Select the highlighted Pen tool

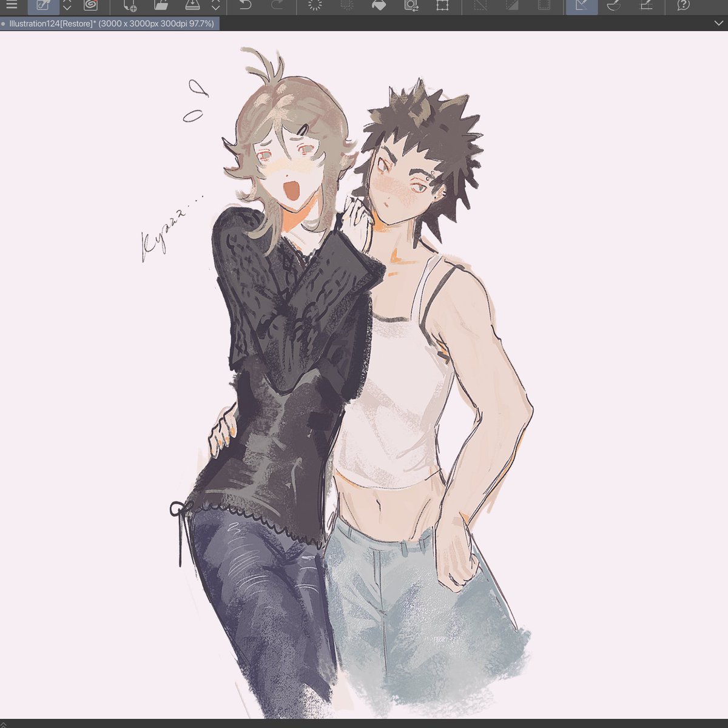pyautogui.click(x=42, y=7)
